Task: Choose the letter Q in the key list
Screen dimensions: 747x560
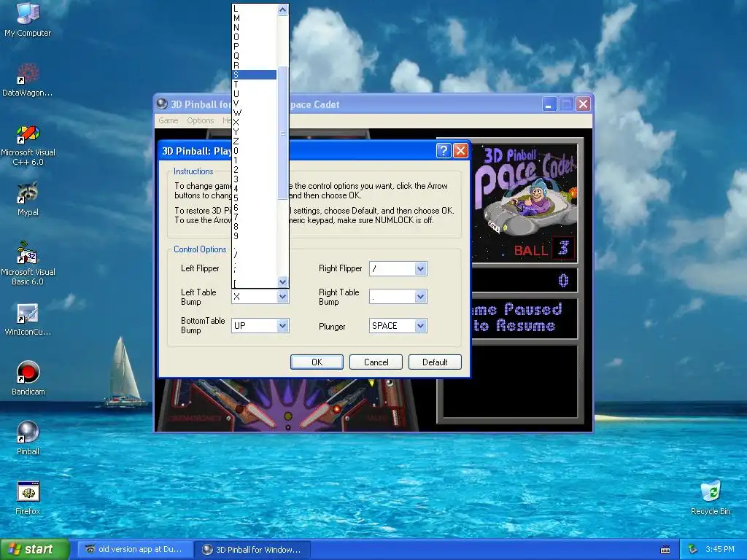Action: point(255,55)
